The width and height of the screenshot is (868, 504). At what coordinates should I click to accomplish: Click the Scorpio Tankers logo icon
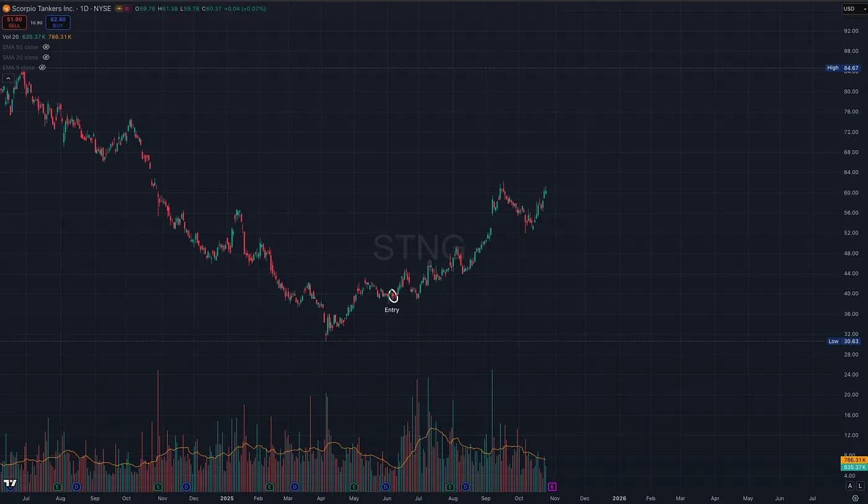[7, 8]
